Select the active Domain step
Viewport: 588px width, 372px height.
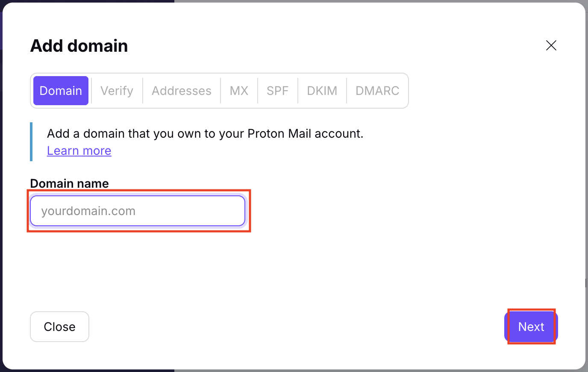61,90
